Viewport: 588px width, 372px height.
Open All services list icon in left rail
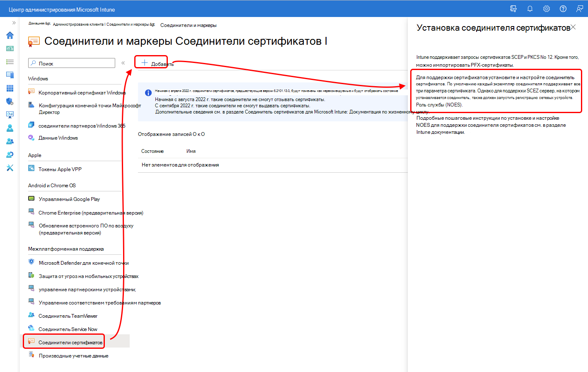10,62
